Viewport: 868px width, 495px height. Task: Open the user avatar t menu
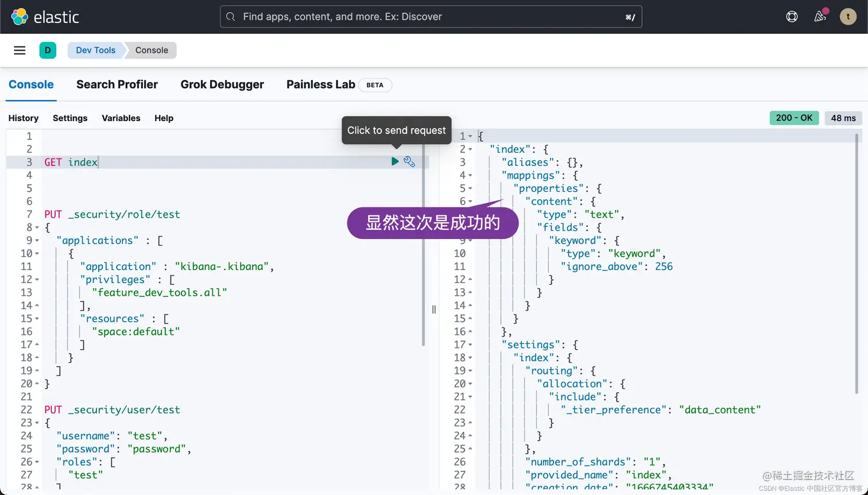click(x=848, y=17)
